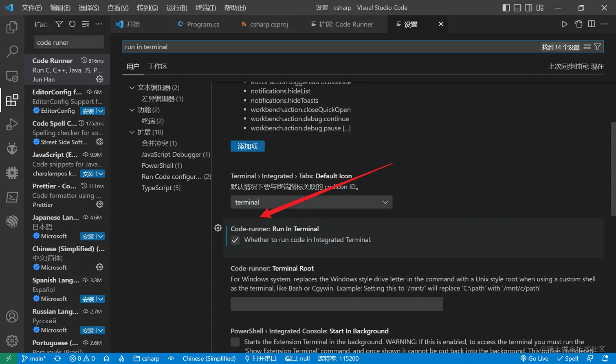Click the 添加项 button

[248, 146]
